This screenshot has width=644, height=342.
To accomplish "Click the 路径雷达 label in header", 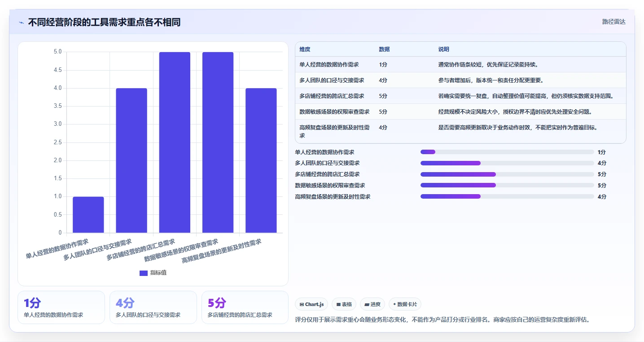I will pos(613,22).
